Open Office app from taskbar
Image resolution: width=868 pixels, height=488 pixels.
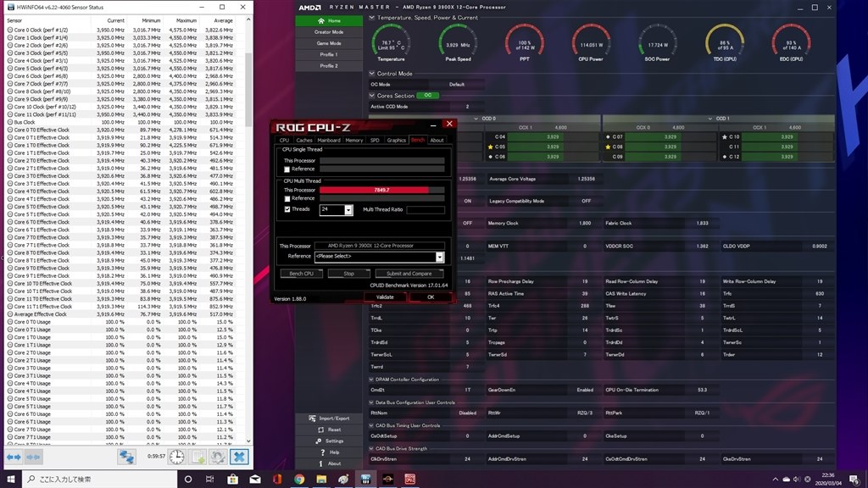click(277, 480)
